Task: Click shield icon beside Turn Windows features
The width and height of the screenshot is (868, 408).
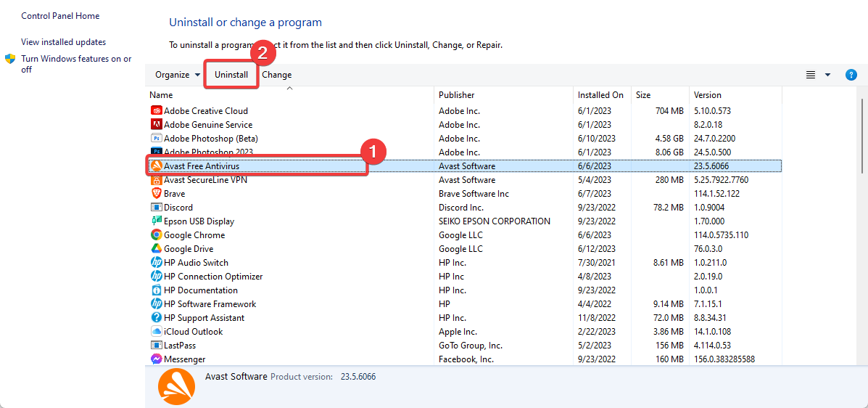Action: tap(10, 59)
